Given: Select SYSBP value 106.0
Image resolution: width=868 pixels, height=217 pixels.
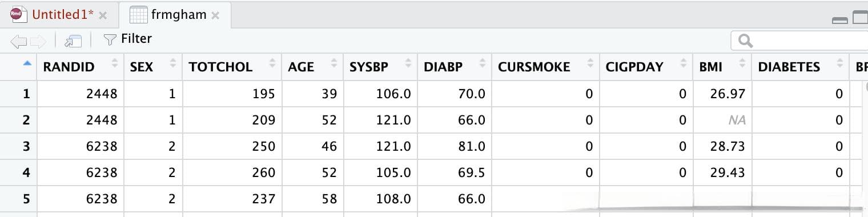Looking at the screenshot, I should pos(393,94).
